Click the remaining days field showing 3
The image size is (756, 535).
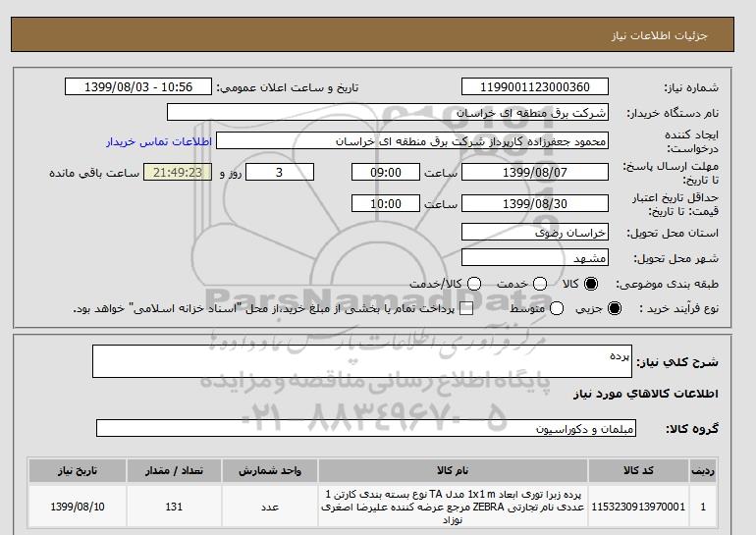coord(280,172)
